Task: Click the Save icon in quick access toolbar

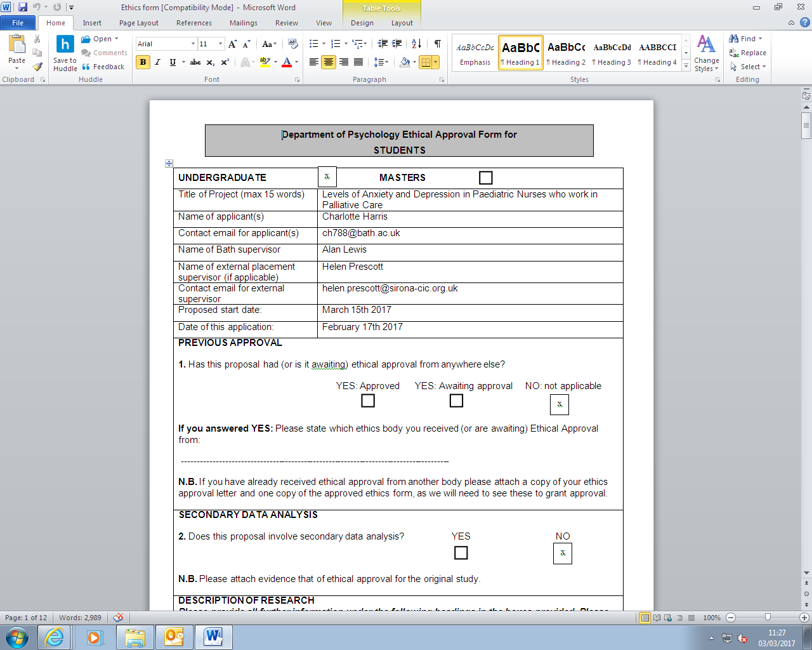Action: (23, 7)
